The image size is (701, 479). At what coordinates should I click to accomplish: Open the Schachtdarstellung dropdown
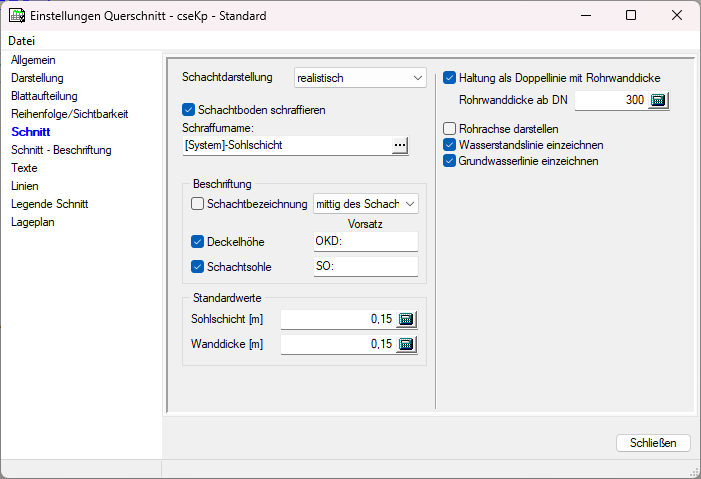click(360, 77)
